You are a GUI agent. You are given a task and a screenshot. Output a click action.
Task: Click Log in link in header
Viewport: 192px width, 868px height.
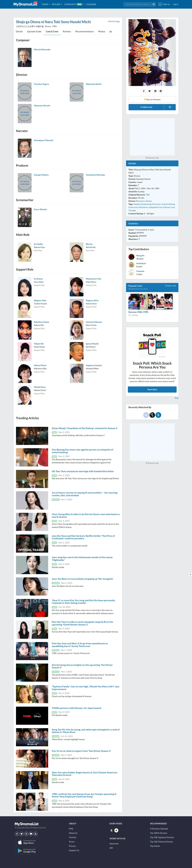click(x=176, y=4)
